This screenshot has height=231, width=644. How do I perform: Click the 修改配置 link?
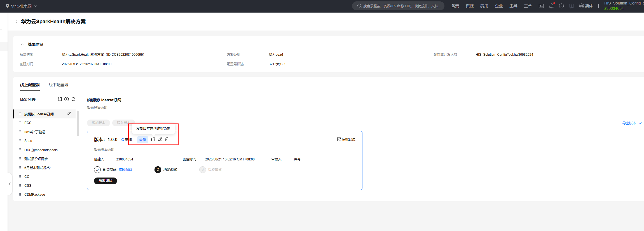coord(125,170)
